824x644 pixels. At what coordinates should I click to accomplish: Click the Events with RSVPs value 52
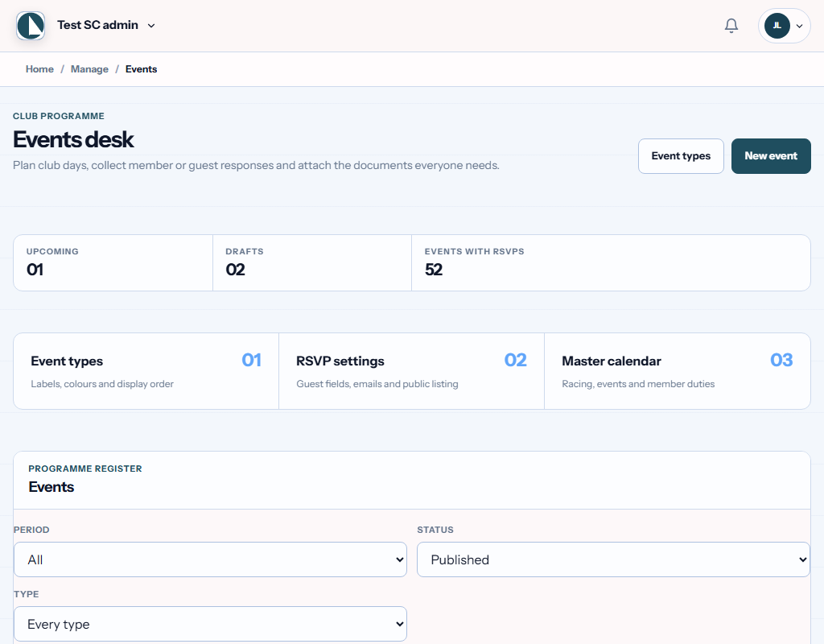pyautogui.click(x=434, y=270)
